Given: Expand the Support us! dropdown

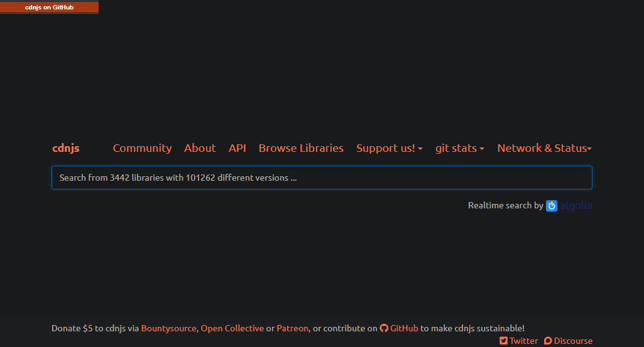Looking at the screenshot, I should pyautogui.click(x=390, y=148).
